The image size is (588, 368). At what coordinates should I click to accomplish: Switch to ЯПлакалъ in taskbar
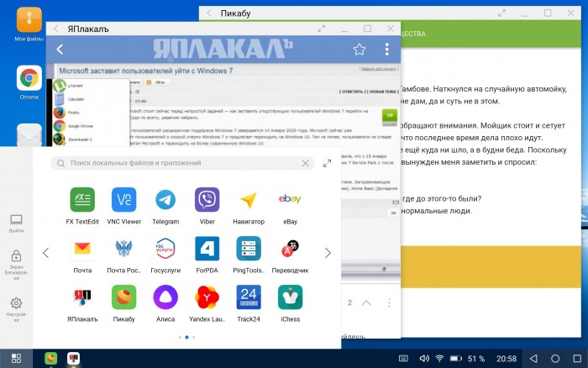coord(74,358)
